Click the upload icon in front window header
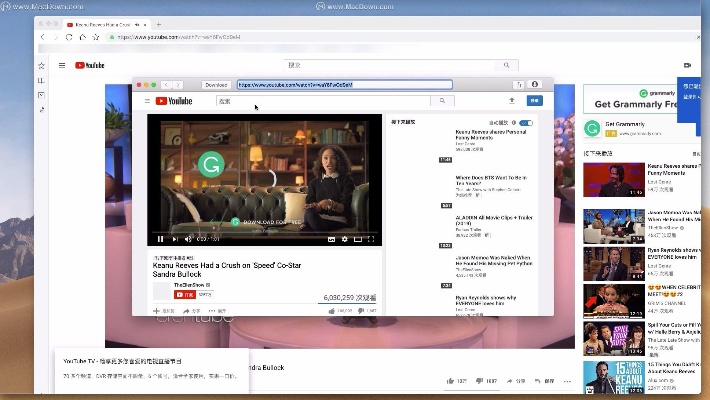Viewport: 710px width, 400px height. 512,101
